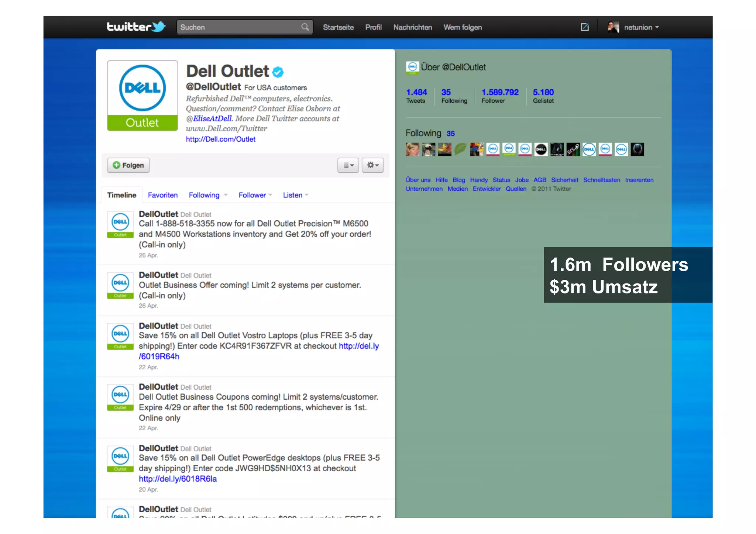Image resolution: width=756 pixels, height=534 pixels.
Task: Open the compose new tweet icon
Action: tap(585, 27)
